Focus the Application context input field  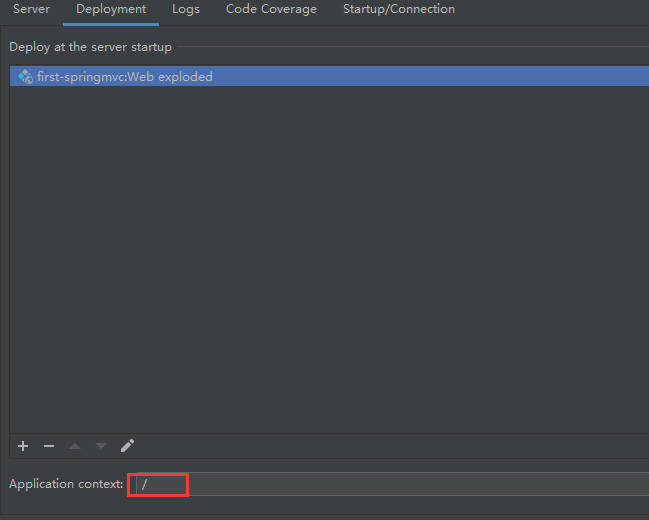pos(392,484)
